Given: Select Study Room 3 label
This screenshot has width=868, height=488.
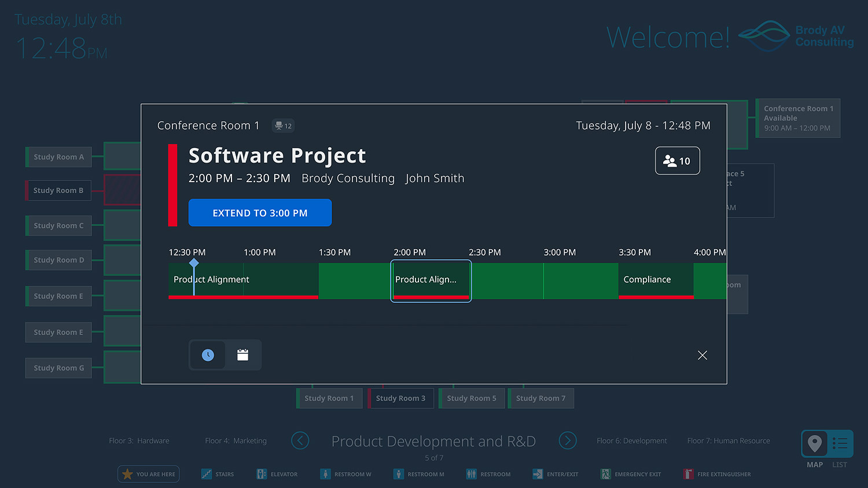Looking at the screenshot, I should pyautogui.click(x=400, y=398).
